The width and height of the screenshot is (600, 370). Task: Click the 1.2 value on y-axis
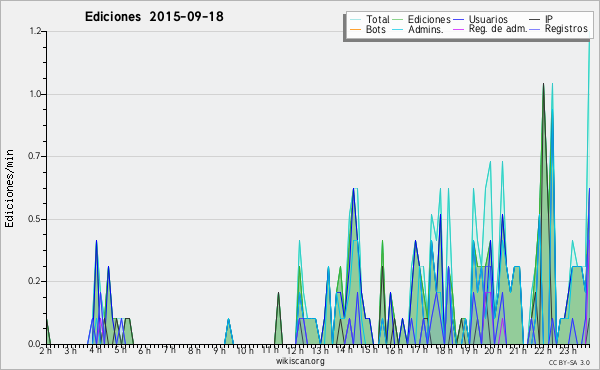point(35,31)
